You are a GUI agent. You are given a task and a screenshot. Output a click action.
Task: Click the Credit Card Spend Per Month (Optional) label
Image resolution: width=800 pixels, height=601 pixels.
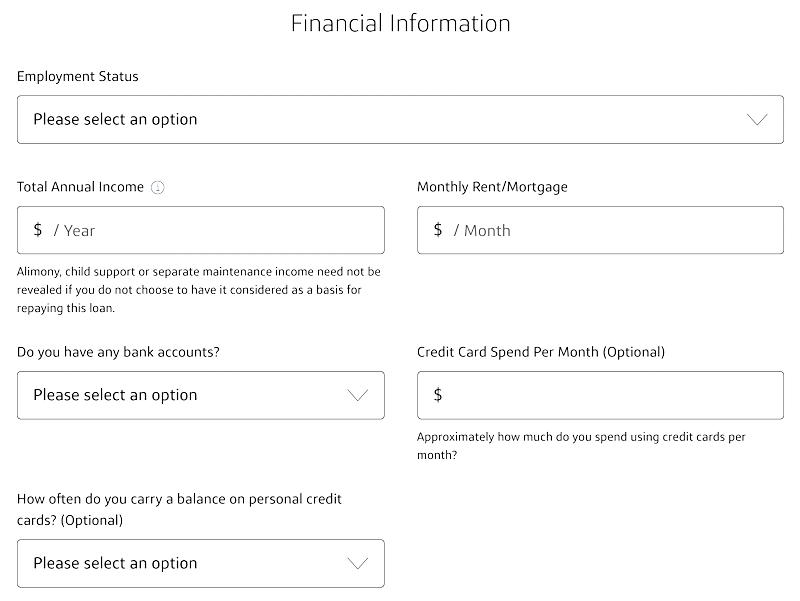541,352
